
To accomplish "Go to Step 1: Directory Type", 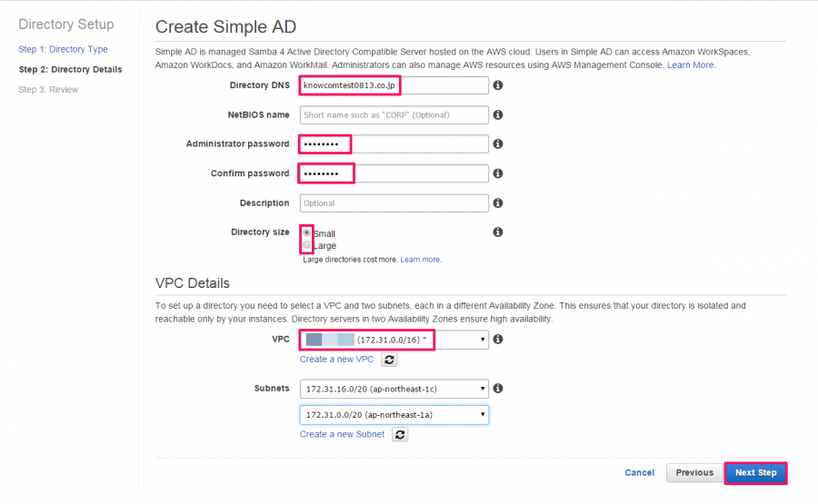I will (x=63, y=49).
